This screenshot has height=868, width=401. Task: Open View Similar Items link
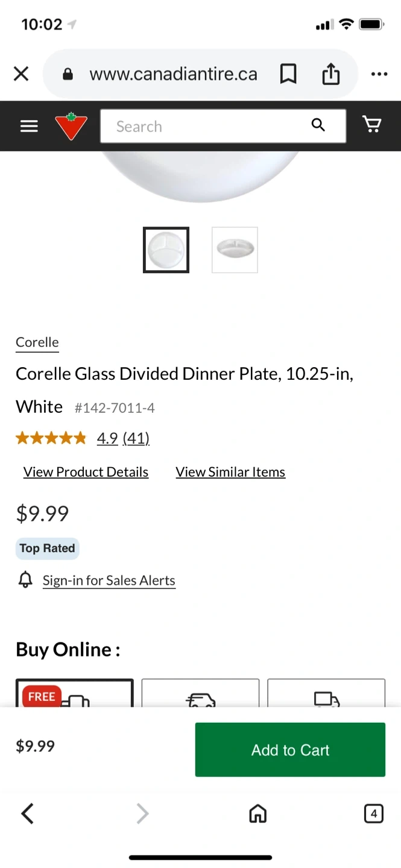tap(230, 472)
